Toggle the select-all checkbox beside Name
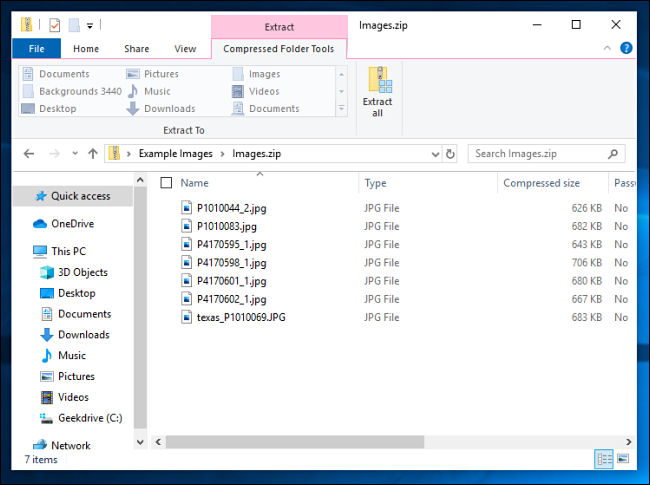The image size is (650, 485). 166,183
